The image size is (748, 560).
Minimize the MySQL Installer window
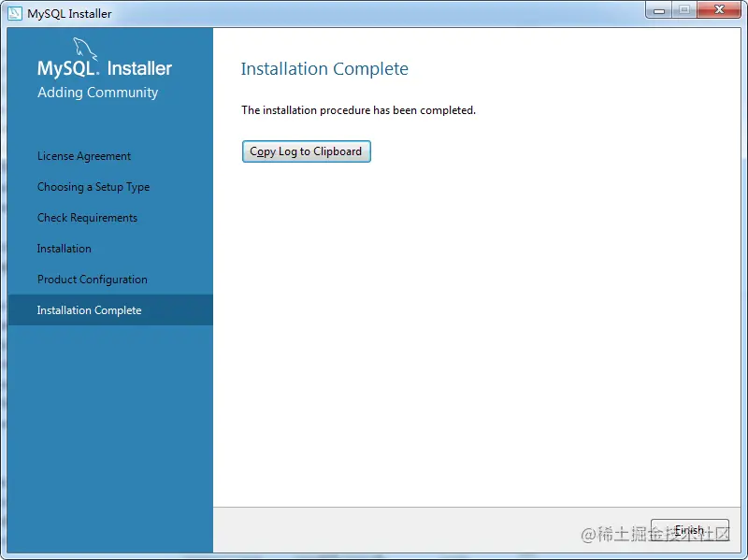[659, 10]
